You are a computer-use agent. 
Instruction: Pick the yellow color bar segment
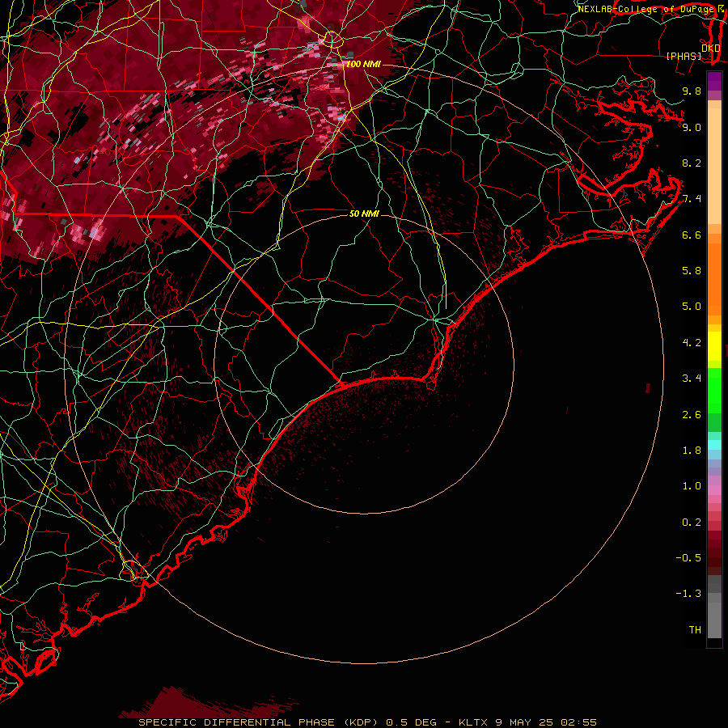click(714, 346)
